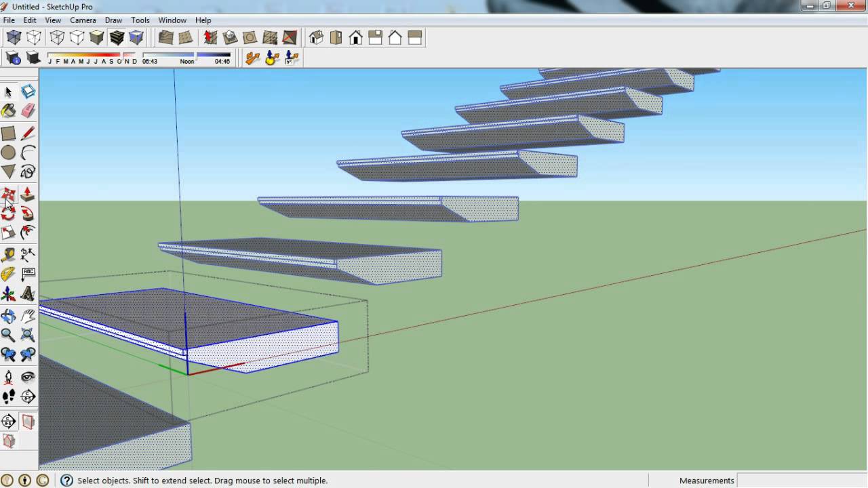Screen dimensions: 868x488
Task: Select the Eraser tool
Action: point(28,110)
